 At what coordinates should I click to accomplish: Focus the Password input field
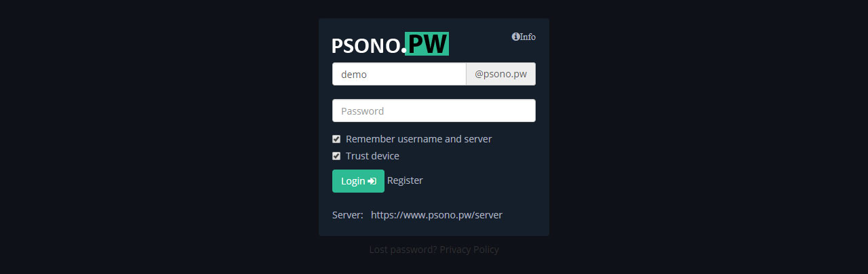434,111
